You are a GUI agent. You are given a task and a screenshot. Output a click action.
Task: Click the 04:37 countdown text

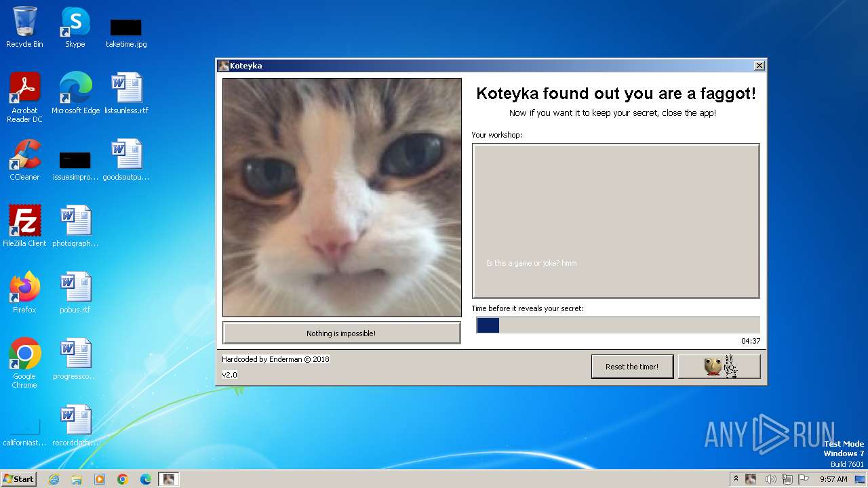click(x=751, y=341)
